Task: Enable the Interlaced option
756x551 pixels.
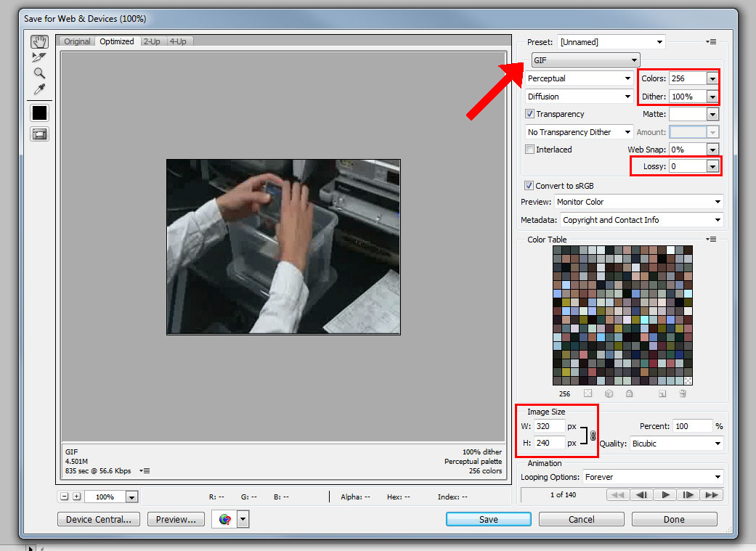Action: pos(529,149)
